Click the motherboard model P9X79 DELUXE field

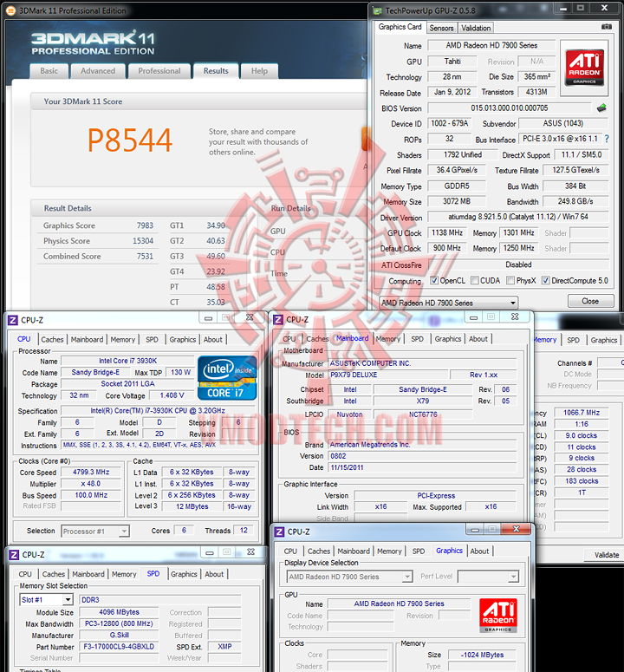(387, 375)
